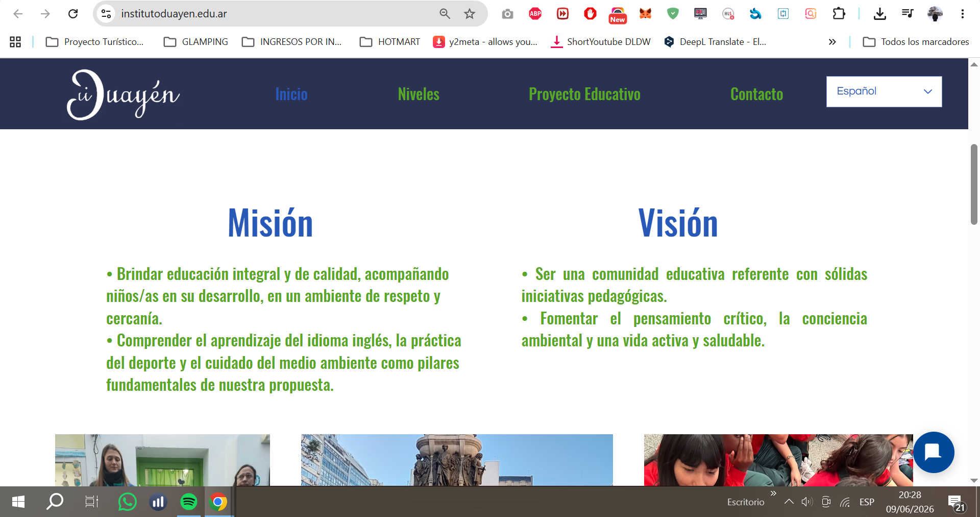The width and height of the screenshot is (980, 517).
Task: Open the monument and buildings photo
Action: [457, 460]
